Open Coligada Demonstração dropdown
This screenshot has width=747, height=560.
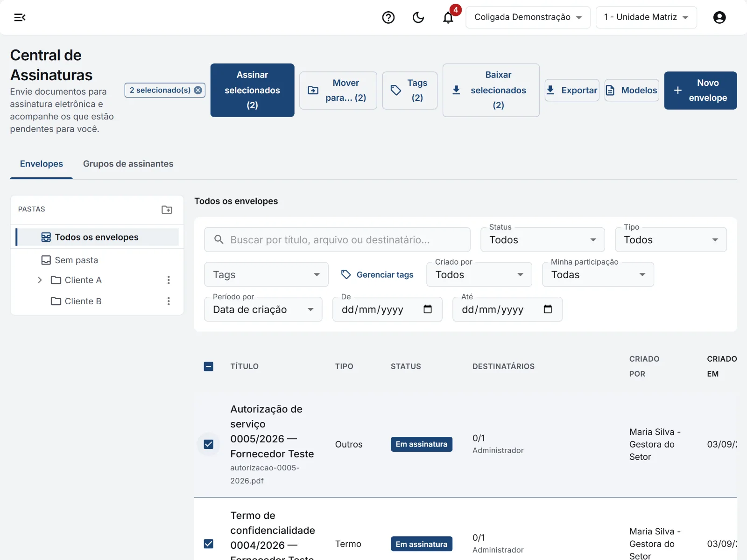tap(528, 17)
